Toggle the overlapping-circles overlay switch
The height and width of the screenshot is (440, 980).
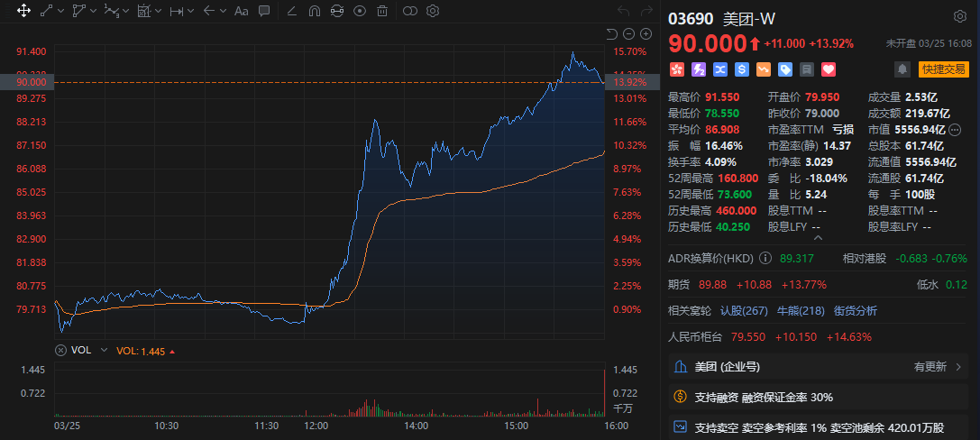tap(410, 11)
